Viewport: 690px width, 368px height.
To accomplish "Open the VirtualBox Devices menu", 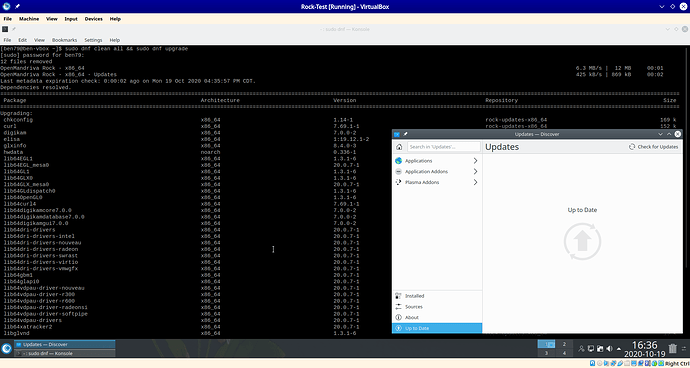I will point(93,19).
